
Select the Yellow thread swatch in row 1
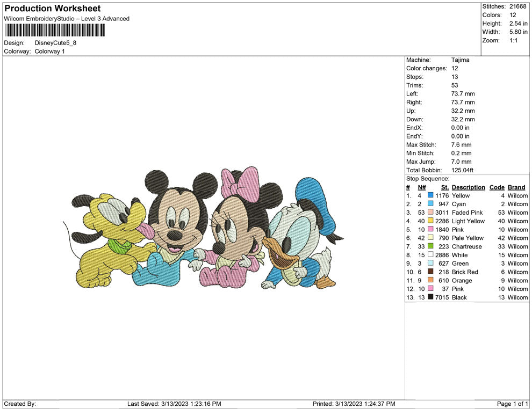pos(429,195)
